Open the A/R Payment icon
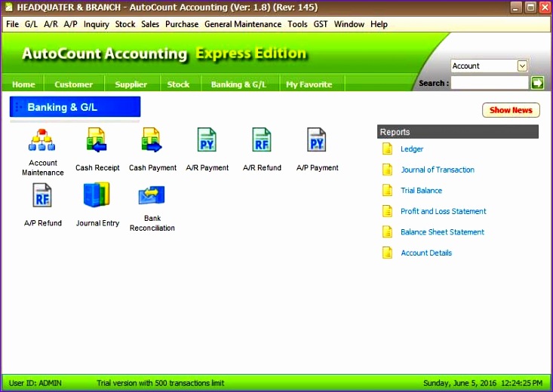 click(x=207, y=139)
